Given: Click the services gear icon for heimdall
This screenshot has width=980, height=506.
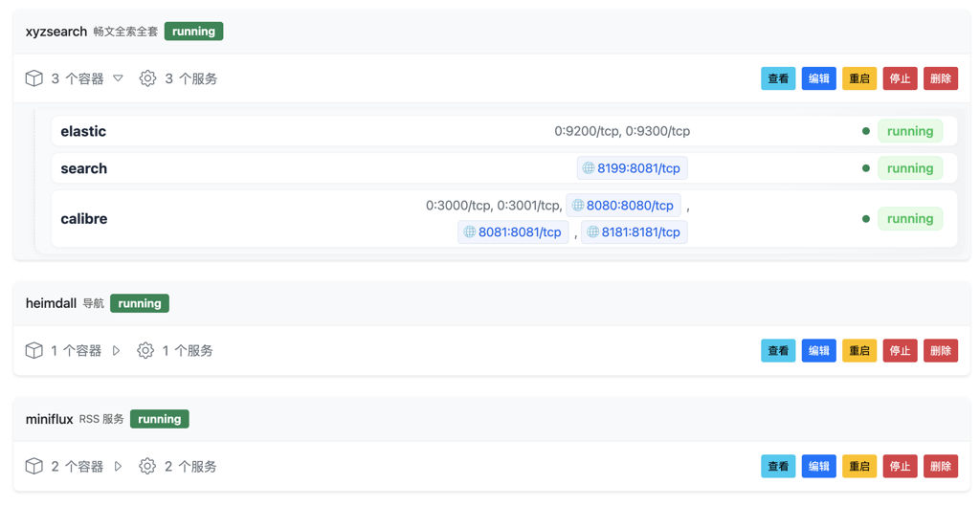Looking at the screenshot, I should click(x=145, y=351).
